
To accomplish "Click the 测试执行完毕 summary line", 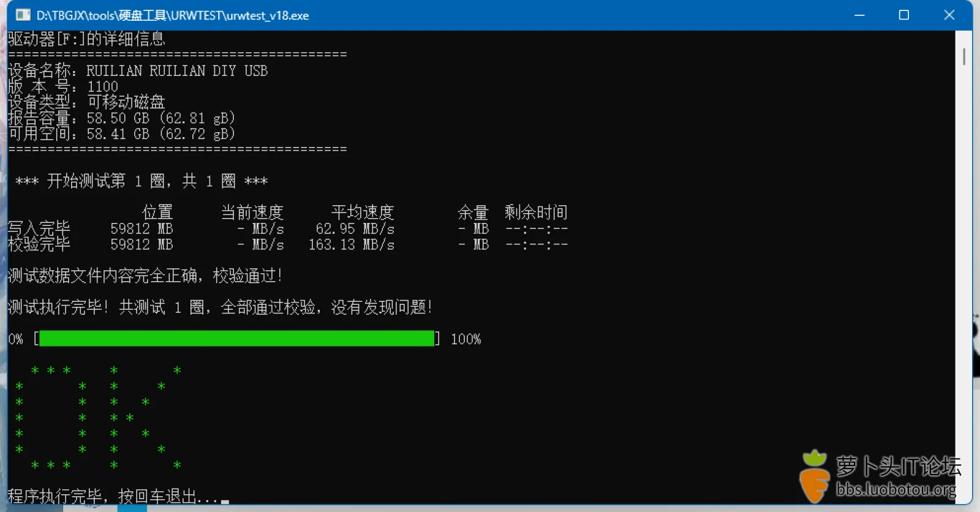I will (221, 307).
